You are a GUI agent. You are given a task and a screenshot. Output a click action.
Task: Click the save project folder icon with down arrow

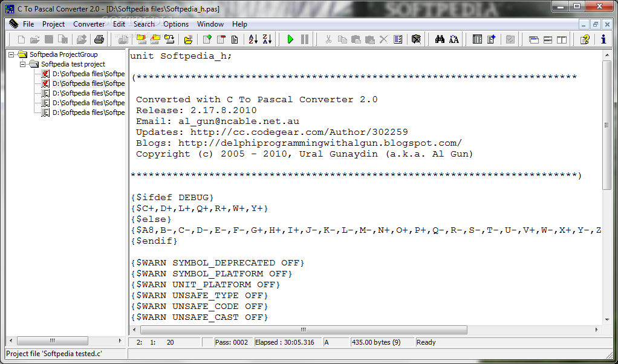[x=169, y=39]
